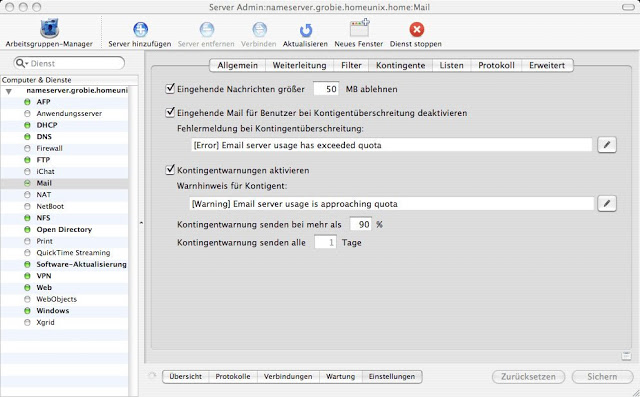Show the Übersicht view
The width and height of the screenshot is (640, 397).
(186, 377)
